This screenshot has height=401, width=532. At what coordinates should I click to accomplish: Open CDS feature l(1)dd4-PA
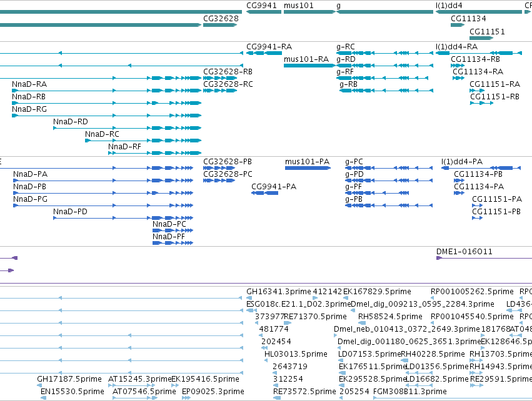pos(462,162)
